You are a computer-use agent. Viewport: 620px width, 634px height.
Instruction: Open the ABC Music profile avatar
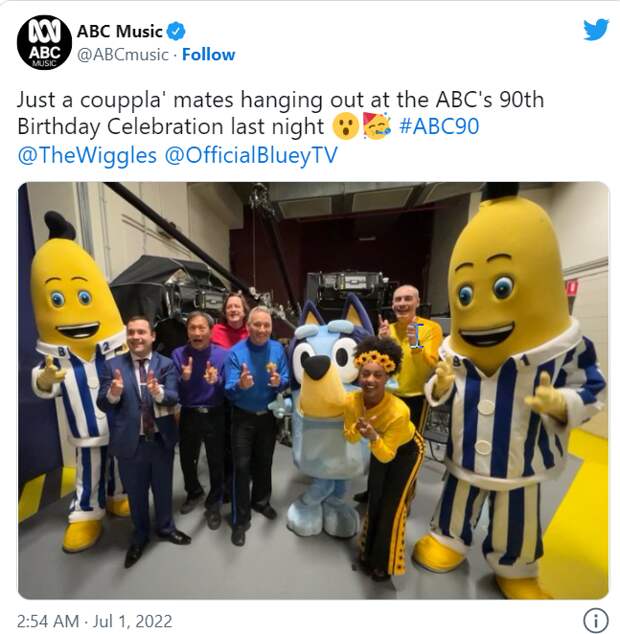point(44,42)
